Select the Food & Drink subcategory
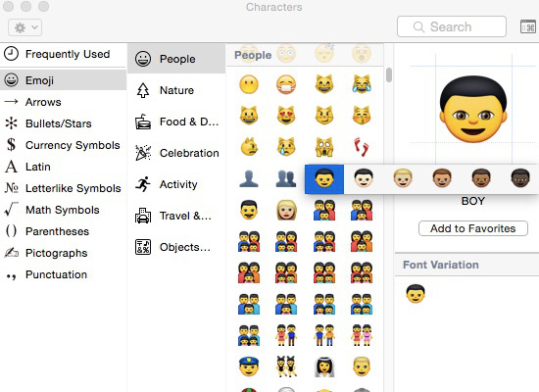The image size is (539, 392). point(176,122)
